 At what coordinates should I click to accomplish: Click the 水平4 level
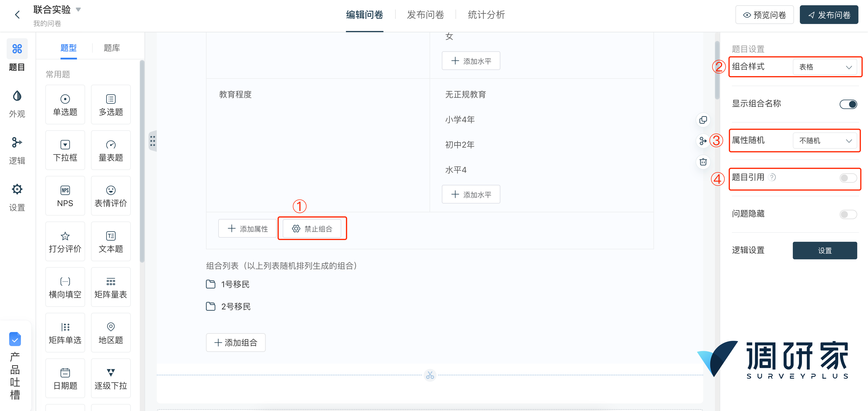point(456,170)
